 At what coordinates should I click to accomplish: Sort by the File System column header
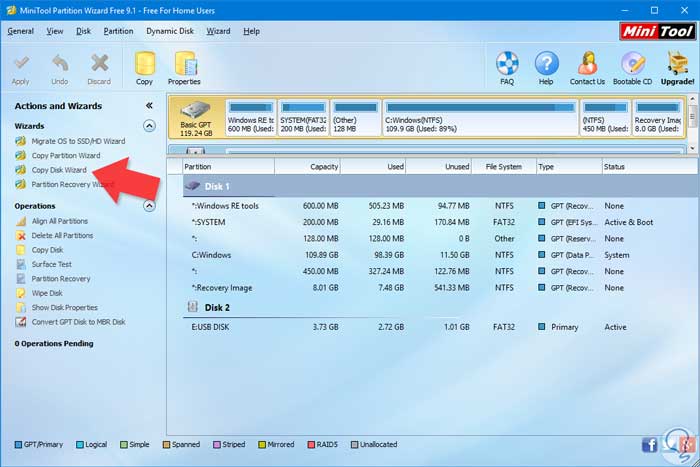click(504, 167)
